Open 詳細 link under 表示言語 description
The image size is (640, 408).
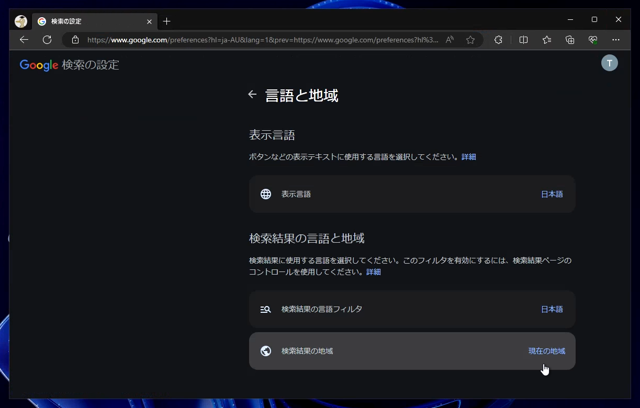coord(469,157)
